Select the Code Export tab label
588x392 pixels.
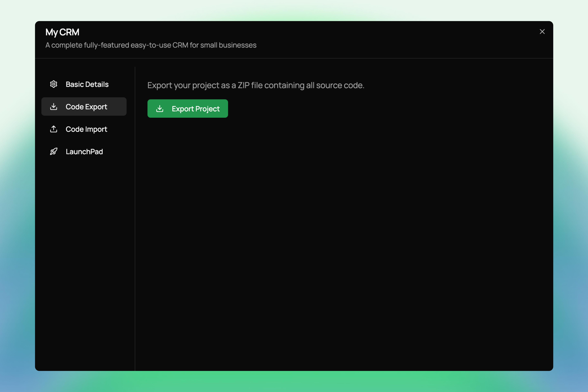click(86, 107)
